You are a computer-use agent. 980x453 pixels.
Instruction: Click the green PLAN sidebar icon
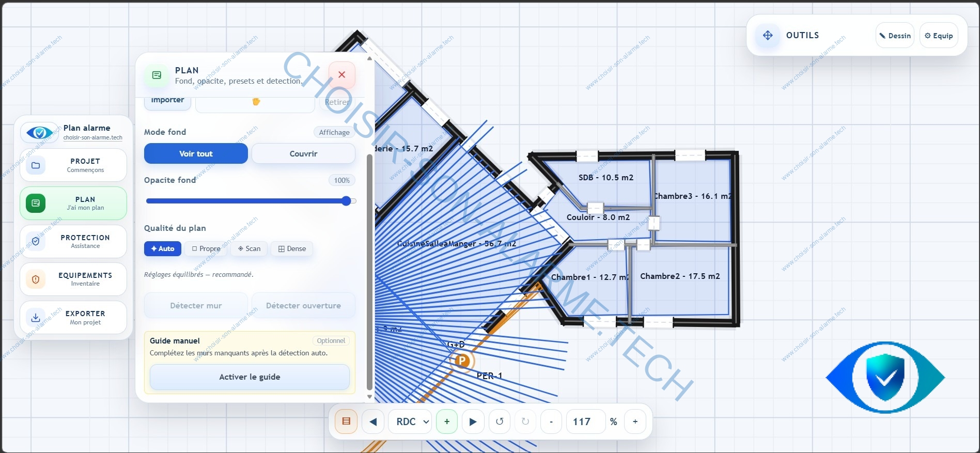point(36,204)
